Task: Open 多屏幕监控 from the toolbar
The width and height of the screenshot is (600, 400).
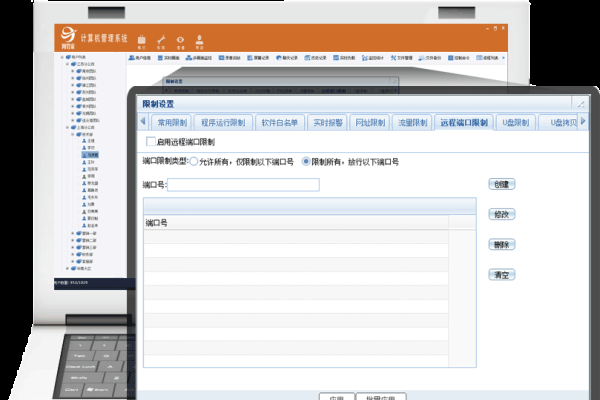Action: click(x=198, y=59)
